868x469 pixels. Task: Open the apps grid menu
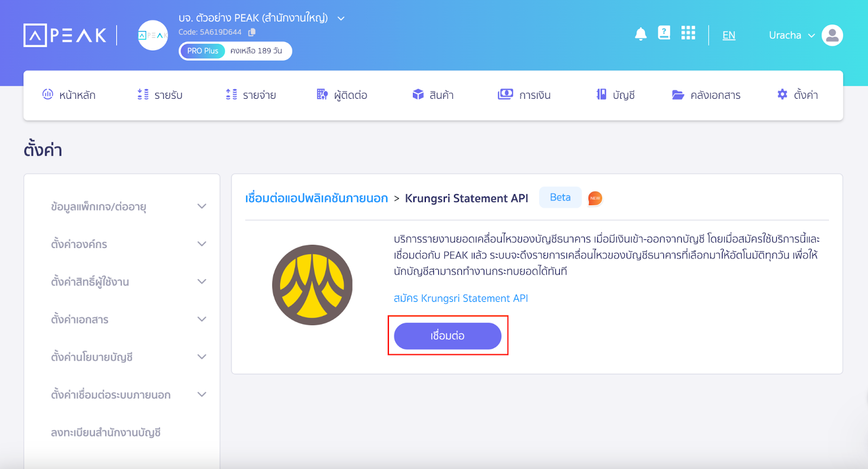(688, 33)
